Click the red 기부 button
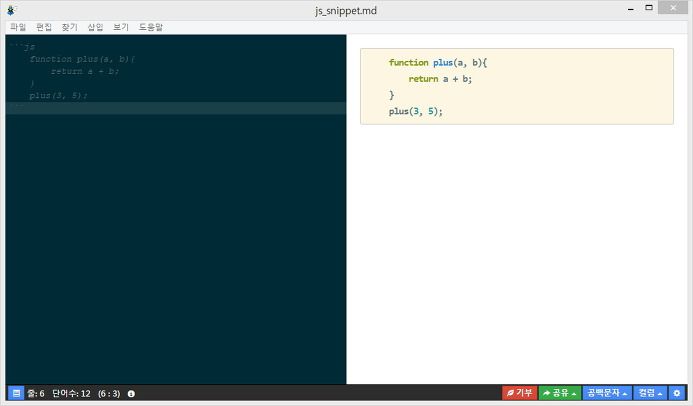This screenshot has width=693, height=406. tap(519, 393)
